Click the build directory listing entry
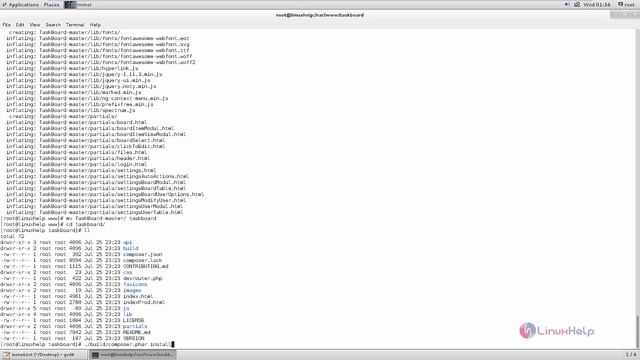 [x=131, y=248]
